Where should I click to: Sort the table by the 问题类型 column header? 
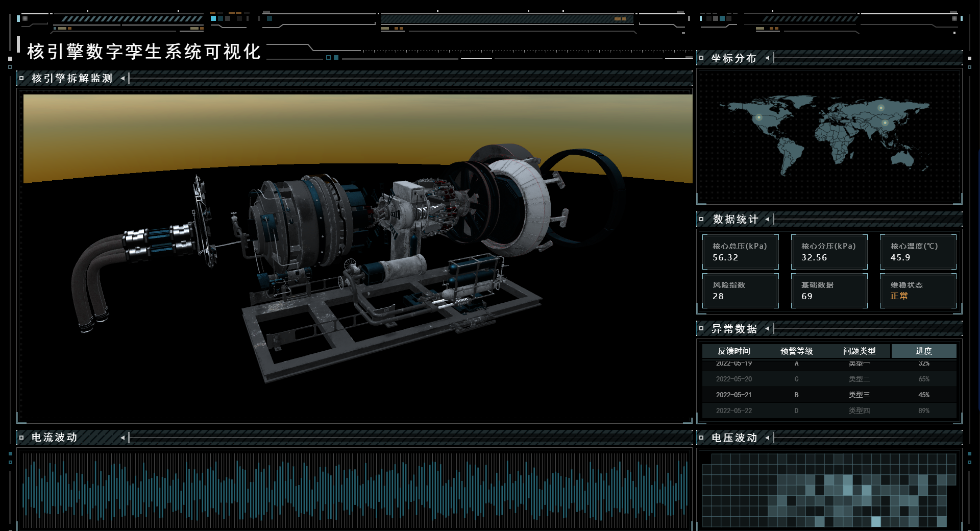click(x=860, y=351)
